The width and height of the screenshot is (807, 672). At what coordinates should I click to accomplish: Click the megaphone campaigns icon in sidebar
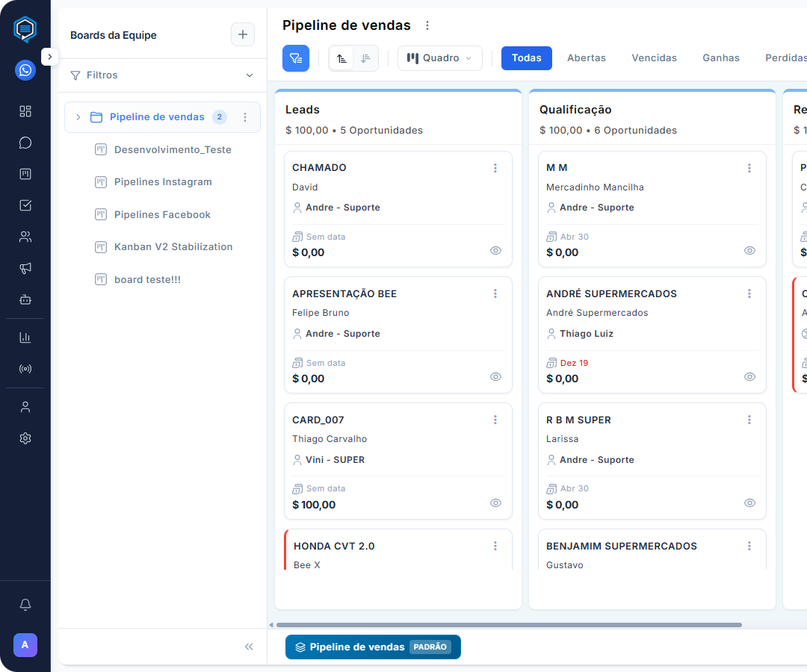25,268
